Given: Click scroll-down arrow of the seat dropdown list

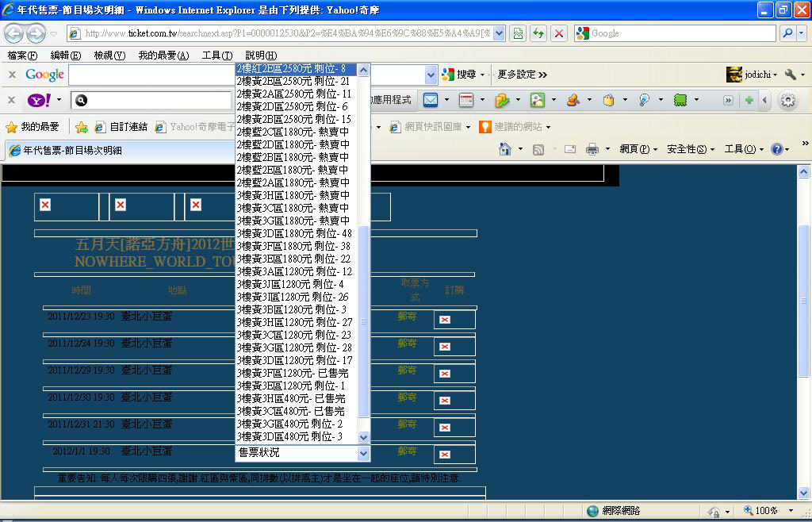Looking at the screenshot, I should pyautogui.click(x=363, y=437).
